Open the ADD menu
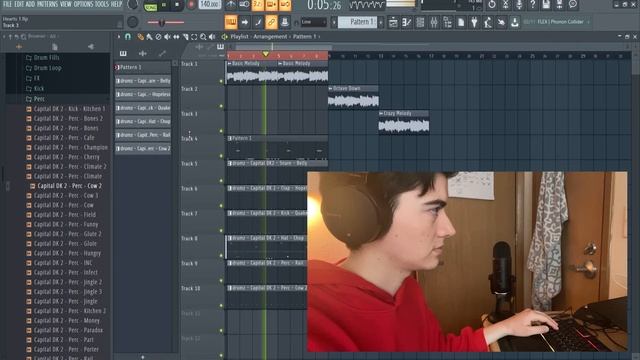640x360 pixels. (x=31, y=4)
